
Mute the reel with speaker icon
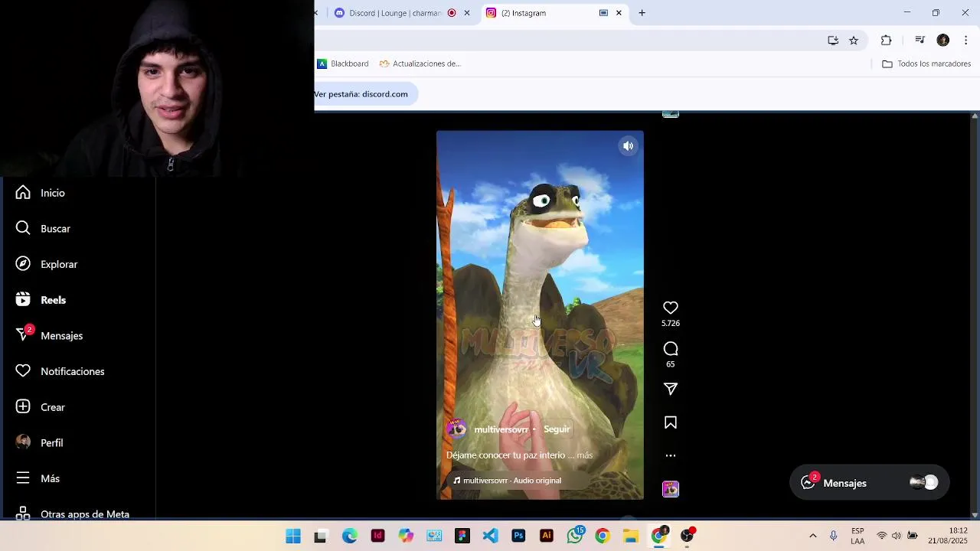(x=628, y=146)
